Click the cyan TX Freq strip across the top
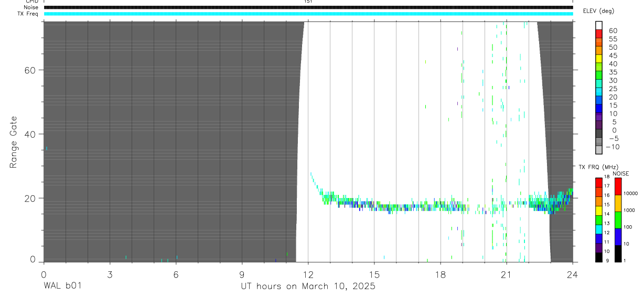Screen dimensions: 644x297 pos(308,14)
